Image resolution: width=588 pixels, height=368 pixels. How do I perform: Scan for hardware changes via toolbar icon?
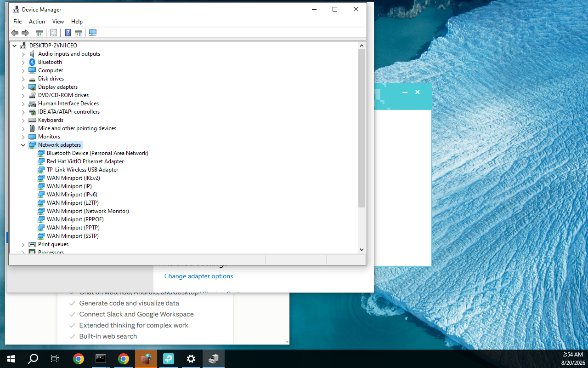tap(93, 33)
